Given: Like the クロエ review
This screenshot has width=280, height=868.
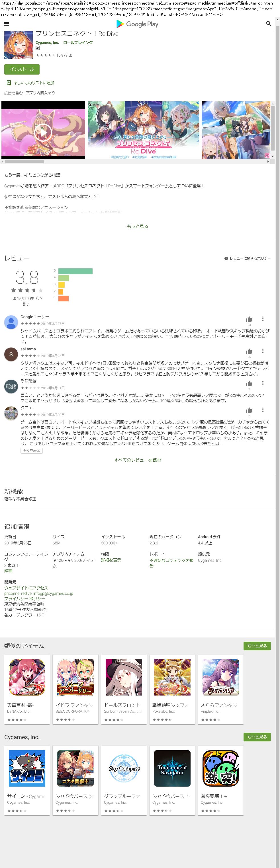Looking at the screenshot, I should (x=249, y=410).
